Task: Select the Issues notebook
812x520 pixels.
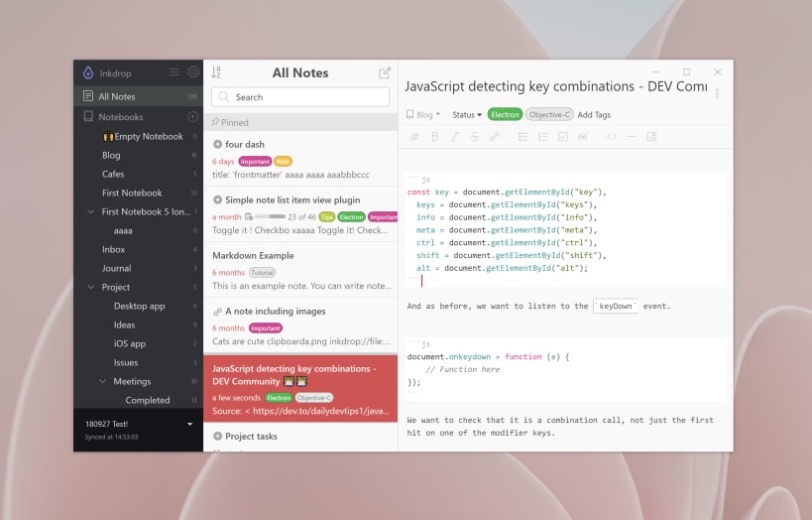Action: pyautogui.click(x=138, y=362)
